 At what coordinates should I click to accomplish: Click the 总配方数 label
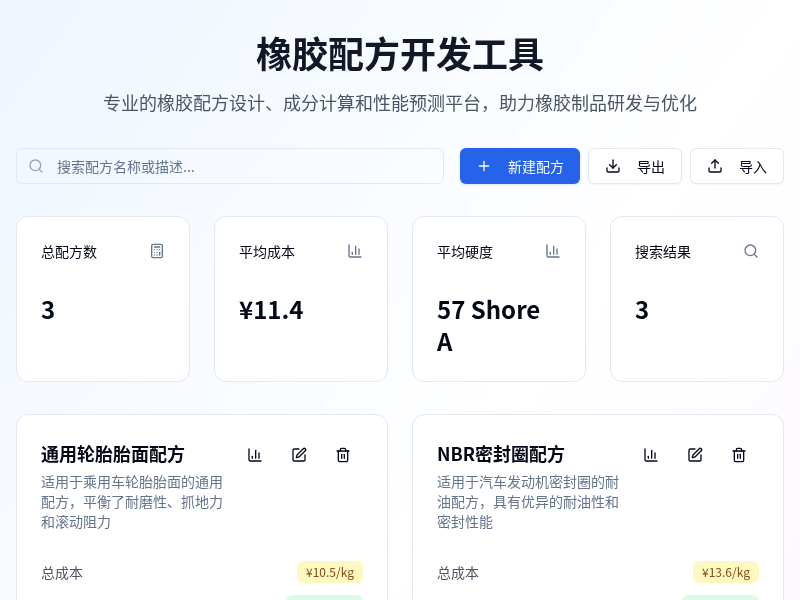pos(69,252)
